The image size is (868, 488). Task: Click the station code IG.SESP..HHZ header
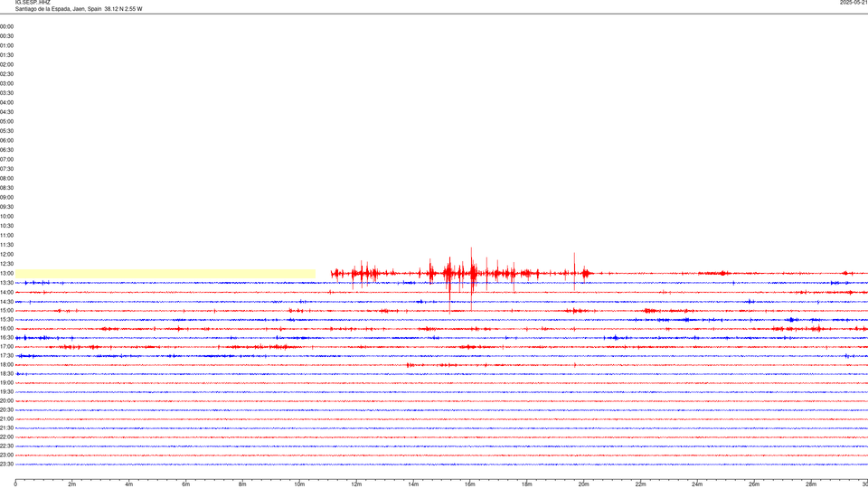(33, 3)
